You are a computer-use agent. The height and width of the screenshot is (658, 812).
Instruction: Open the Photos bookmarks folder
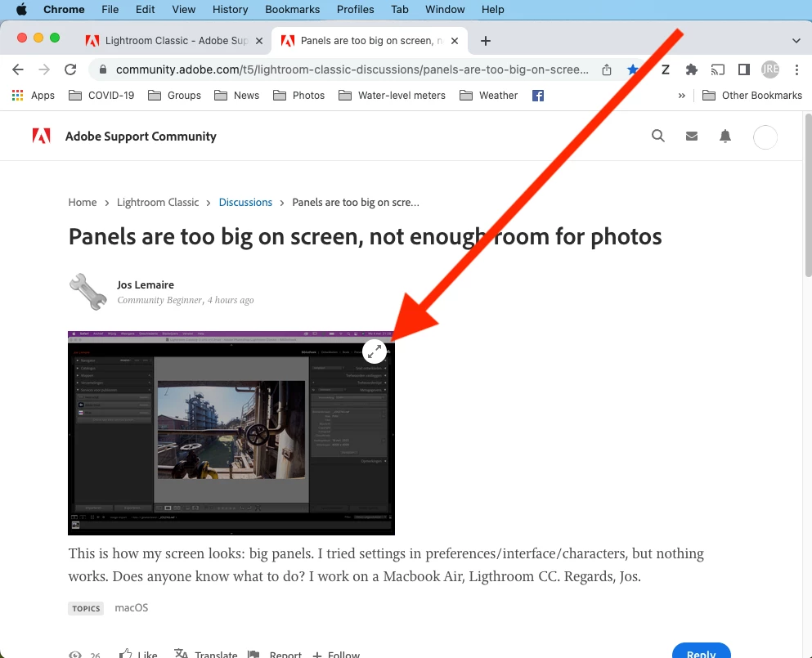point(298,96)
